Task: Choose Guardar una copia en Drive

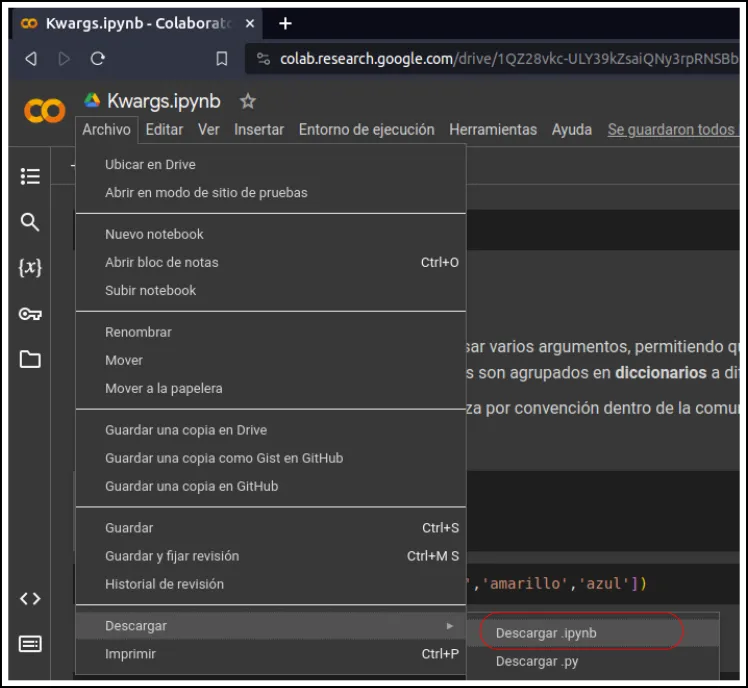Action: 271,430
